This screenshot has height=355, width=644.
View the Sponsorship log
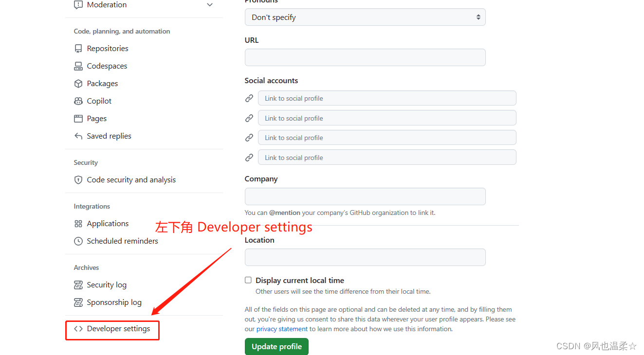click(x=114, y=302)
